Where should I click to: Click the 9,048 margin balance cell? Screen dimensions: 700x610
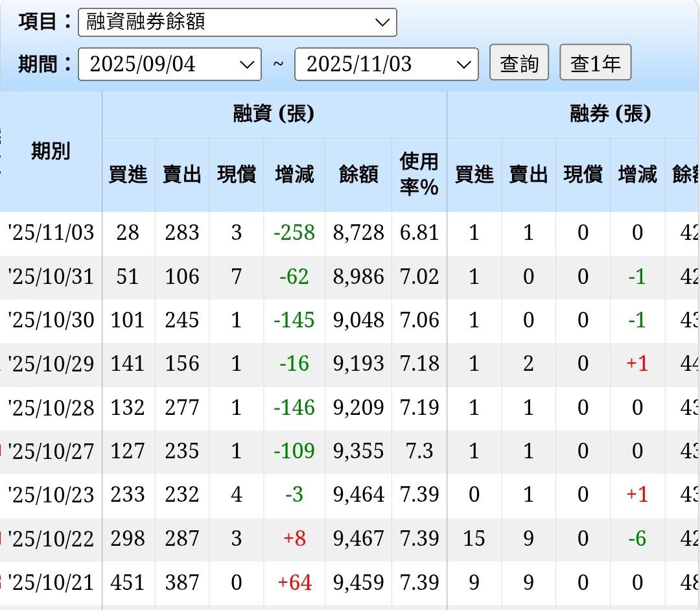(358, 320)
